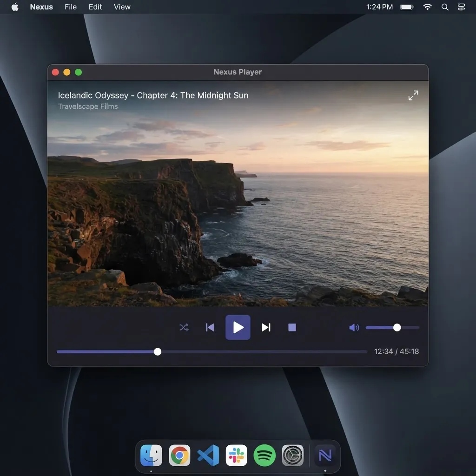Click the 12:34 / 45:18 time display
This screenshot has height=476, width=476.
pyautogui.click(x=397, y=351)
